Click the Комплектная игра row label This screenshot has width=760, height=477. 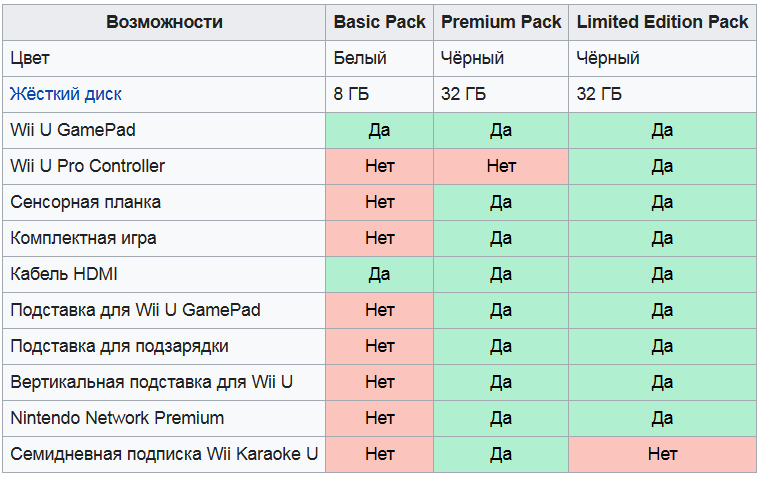[83, 238]
